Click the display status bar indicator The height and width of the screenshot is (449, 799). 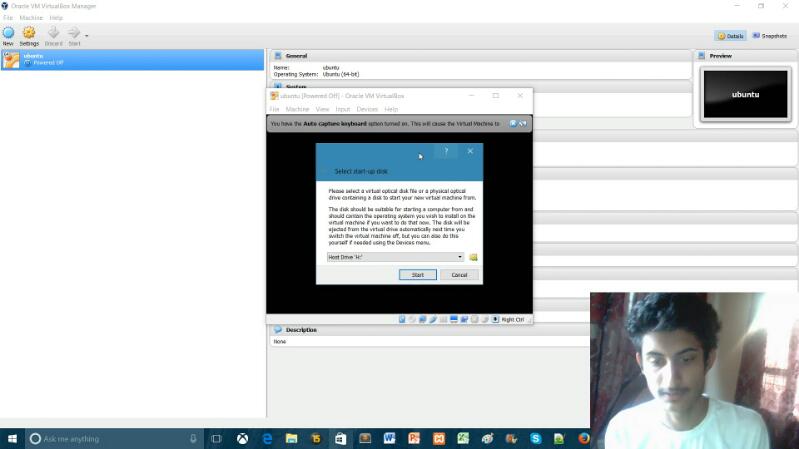454,320
